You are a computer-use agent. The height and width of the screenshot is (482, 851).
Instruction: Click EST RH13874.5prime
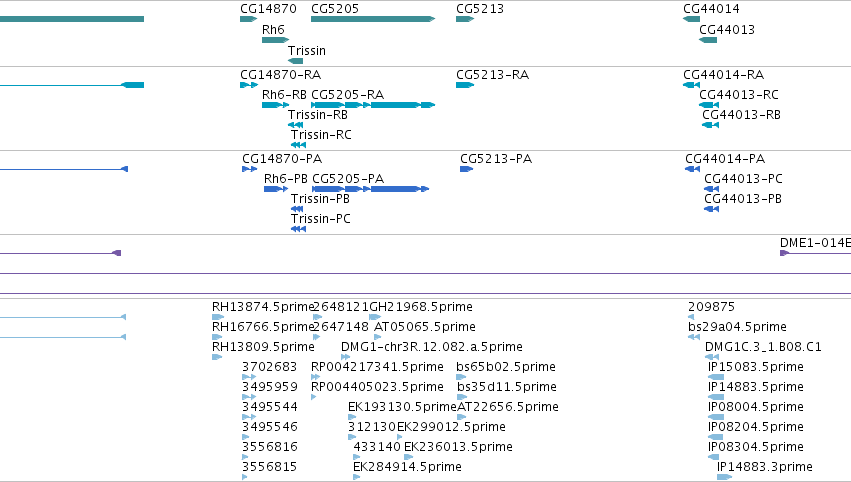pyautogui.click(x=263, y=307)
